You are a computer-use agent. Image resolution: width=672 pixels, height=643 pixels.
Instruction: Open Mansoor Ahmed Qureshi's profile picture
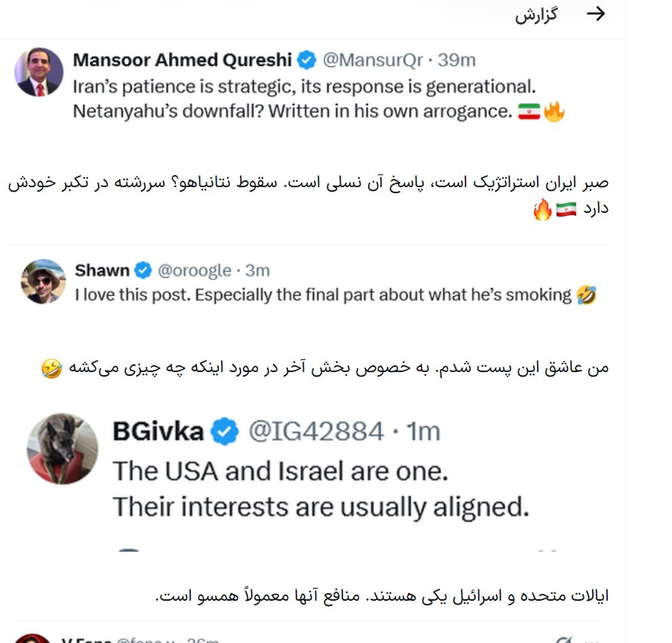click(x=39, y=72)
